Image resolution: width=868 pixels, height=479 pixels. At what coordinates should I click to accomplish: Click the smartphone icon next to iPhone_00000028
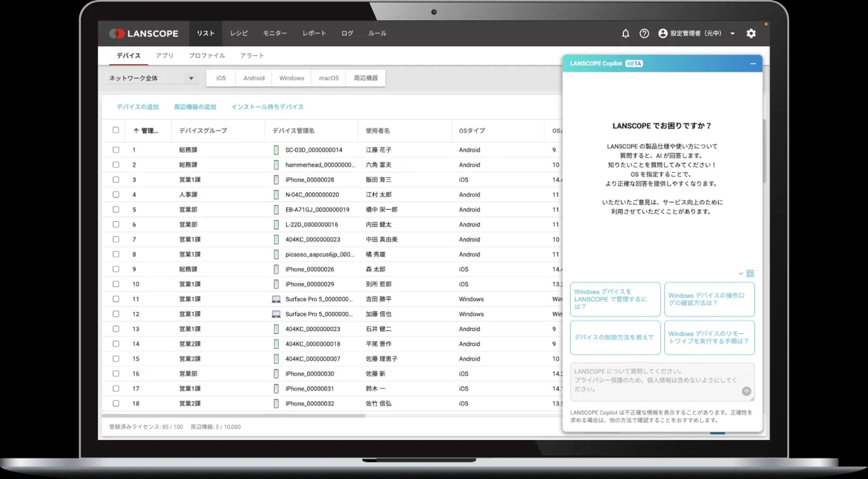[277, 180]
